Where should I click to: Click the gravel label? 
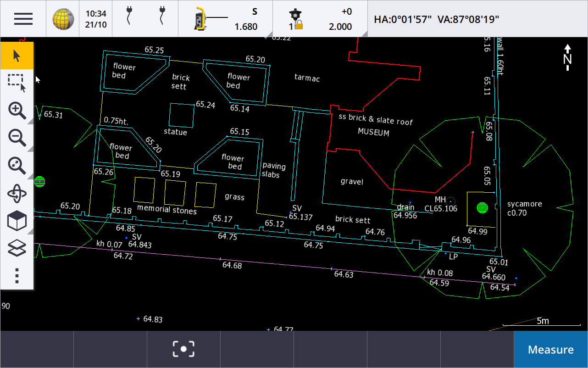pyautogui.click(x=352, y=182)
